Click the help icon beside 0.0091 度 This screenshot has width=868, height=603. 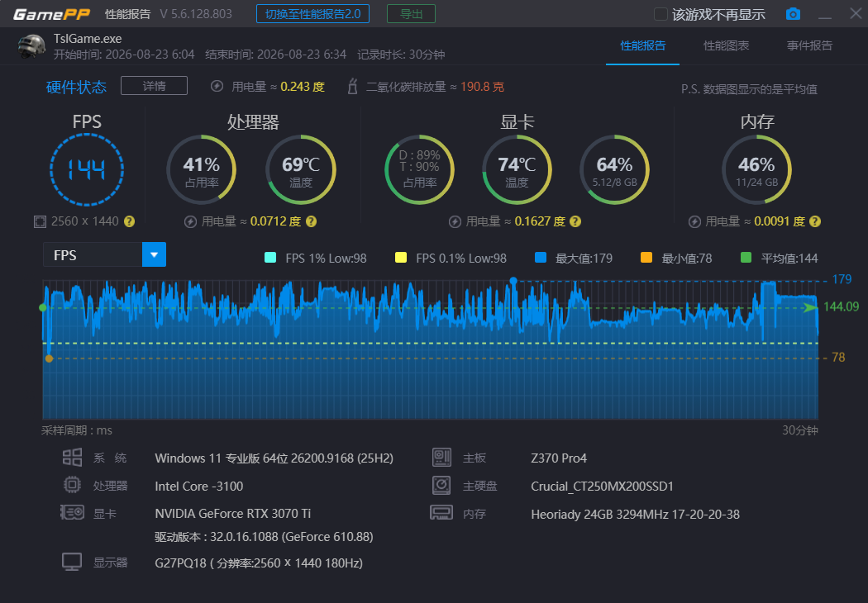(815, 221)
